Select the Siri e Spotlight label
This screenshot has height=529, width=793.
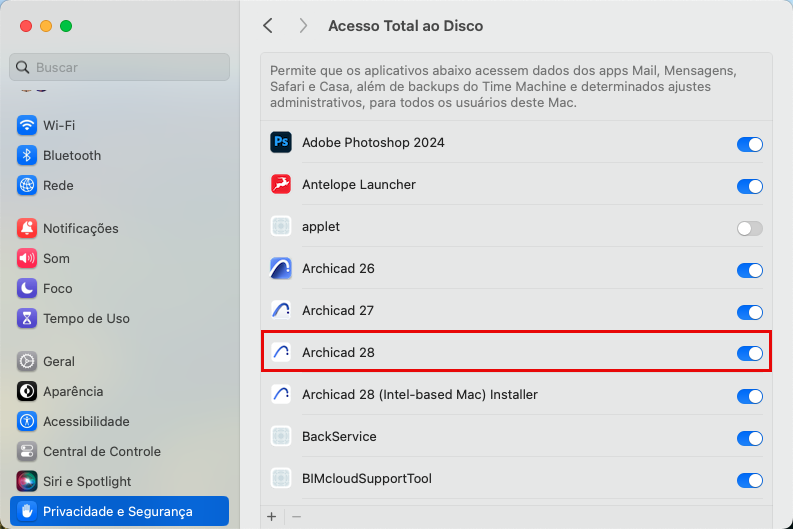point(87,481)
